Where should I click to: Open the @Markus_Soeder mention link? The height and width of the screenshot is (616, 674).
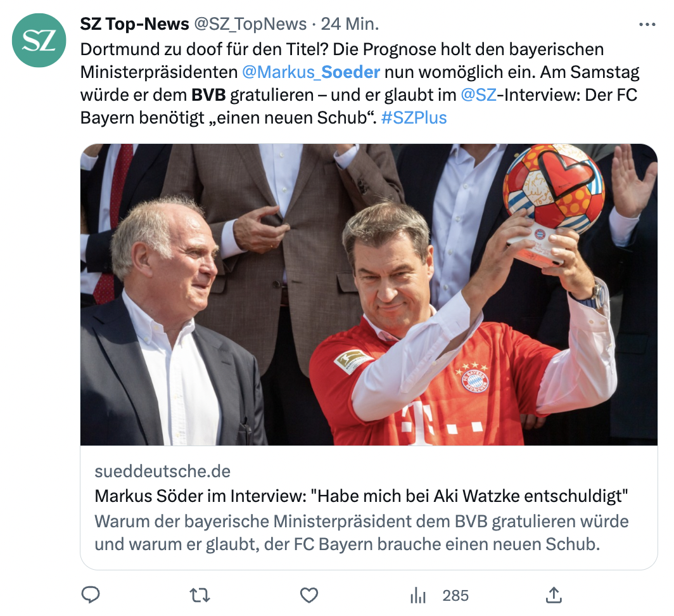(x=311, y=72)
